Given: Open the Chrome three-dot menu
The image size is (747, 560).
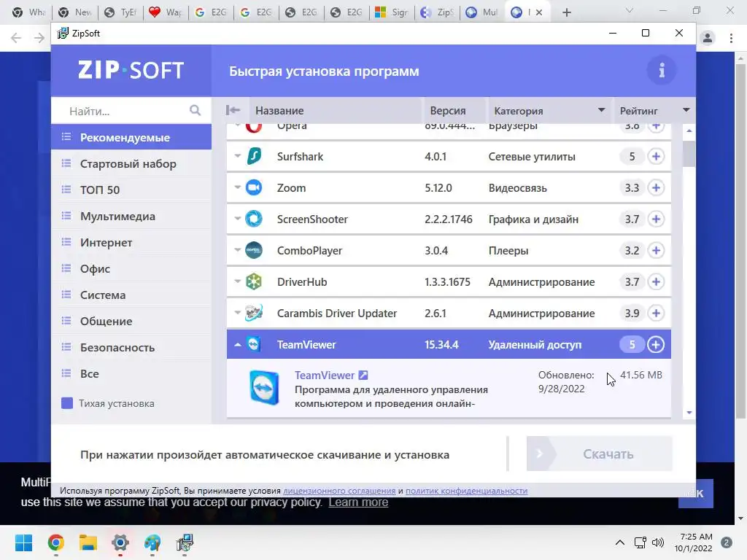Looking at the screenshot, I should (731, 38).
